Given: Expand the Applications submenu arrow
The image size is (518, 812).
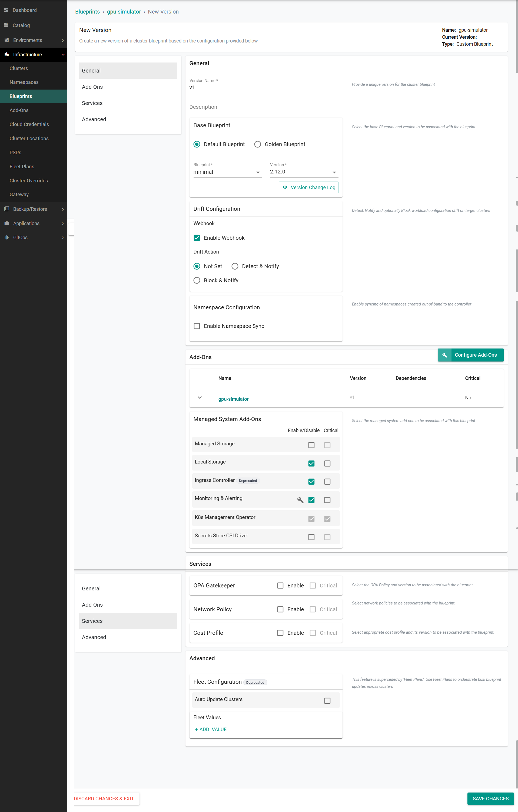Looking at the screenshot, I should [x=63, y=223].
